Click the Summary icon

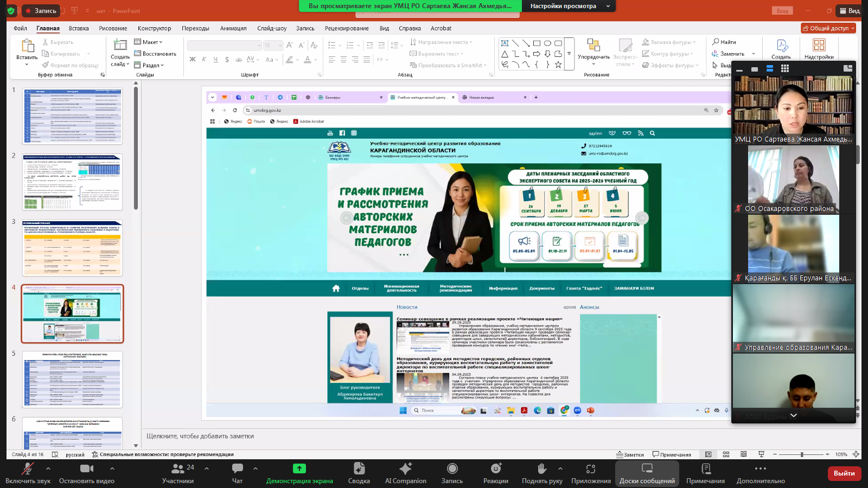tap(359, 469)
